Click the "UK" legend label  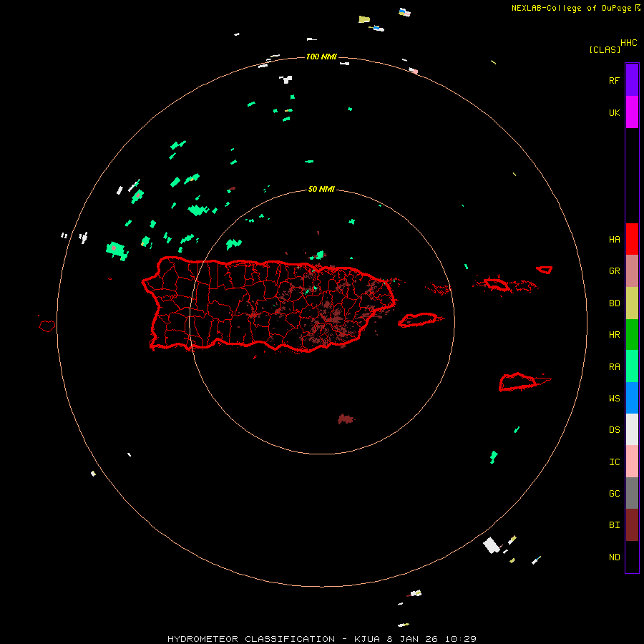pyautogui.click(x=614, y=112)
